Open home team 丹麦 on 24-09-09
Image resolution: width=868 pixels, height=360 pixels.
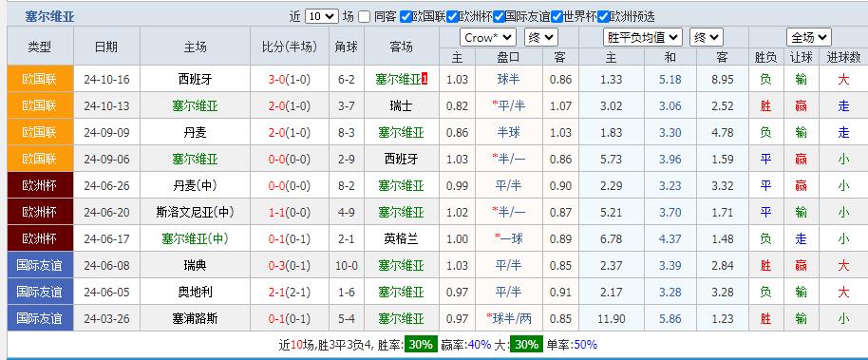click(195, 132)
